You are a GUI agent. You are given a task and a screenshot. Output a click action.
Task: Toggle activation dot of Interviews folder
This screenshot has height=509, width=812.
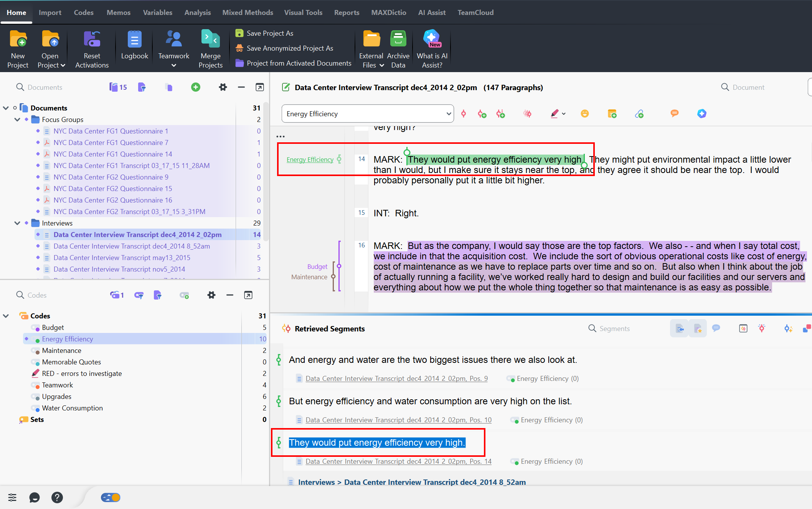point(26,223)
